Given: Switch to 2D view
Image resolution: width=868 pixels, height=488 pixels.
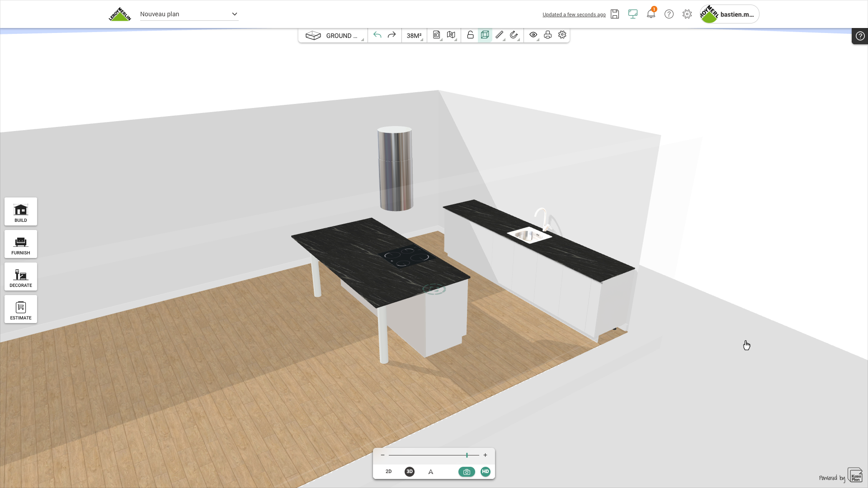Looking at the screenshot, I should pos(388,471).
